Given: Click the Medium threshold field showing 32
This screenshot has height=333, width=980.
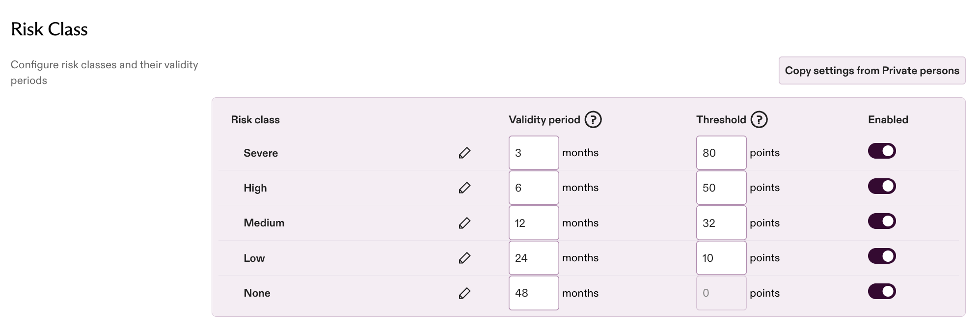Looking at the screenshot, I should pyautogui.click(x=721, y=223).
